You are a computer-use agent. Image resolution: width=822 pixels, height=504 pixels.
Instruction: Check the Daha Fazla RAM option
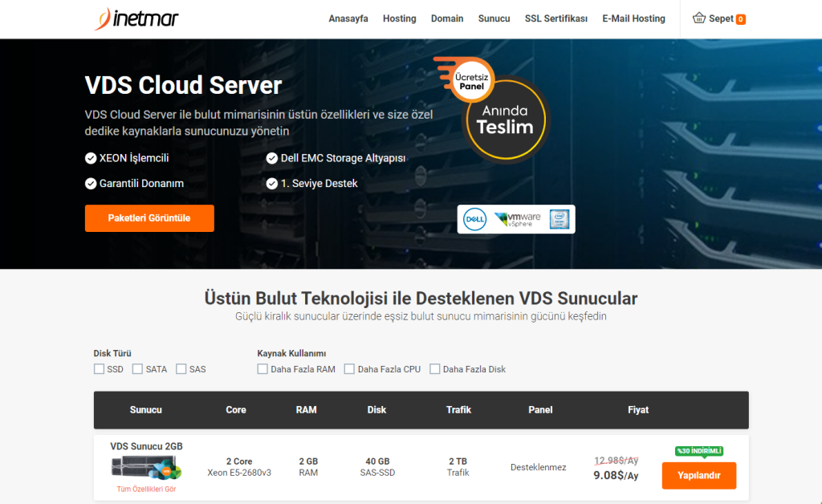[262, 368]
